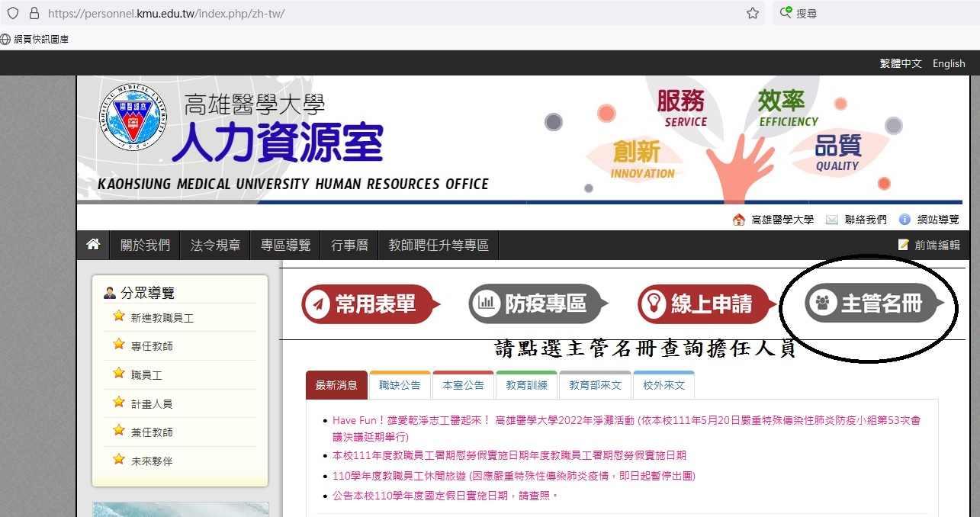Click the person icon beside 分眾導覽
This screenshot has width=980, height=517.
point(110,293)
